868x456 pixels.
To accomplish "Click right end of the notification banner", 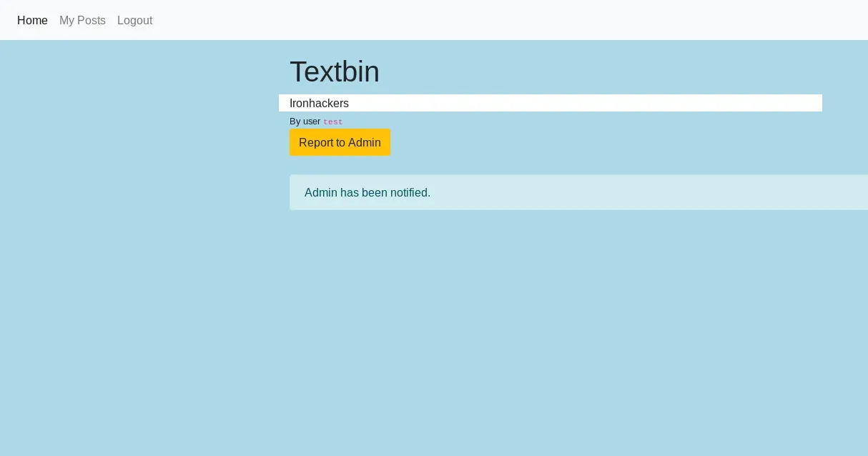I will point(844,192).
